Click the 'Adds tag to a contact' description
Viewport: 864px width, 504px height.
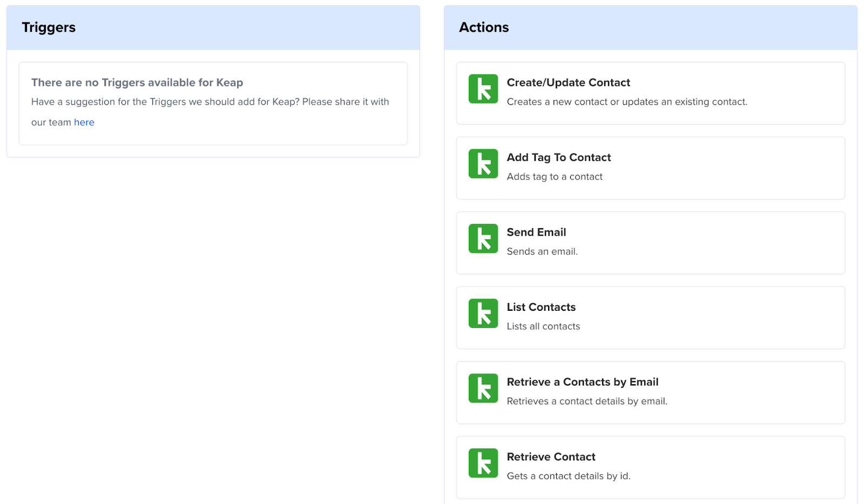pos(554,177)
